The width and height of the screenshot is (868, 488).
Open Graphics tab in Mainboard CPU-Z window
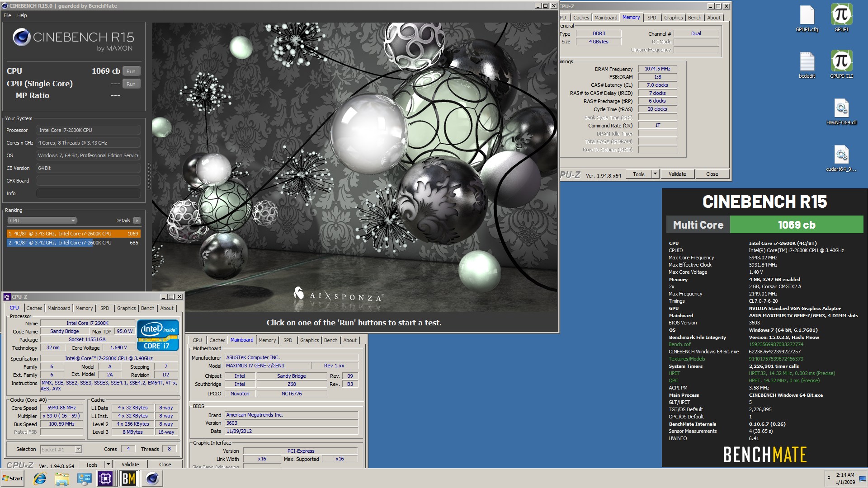click(x=310, y=340)
